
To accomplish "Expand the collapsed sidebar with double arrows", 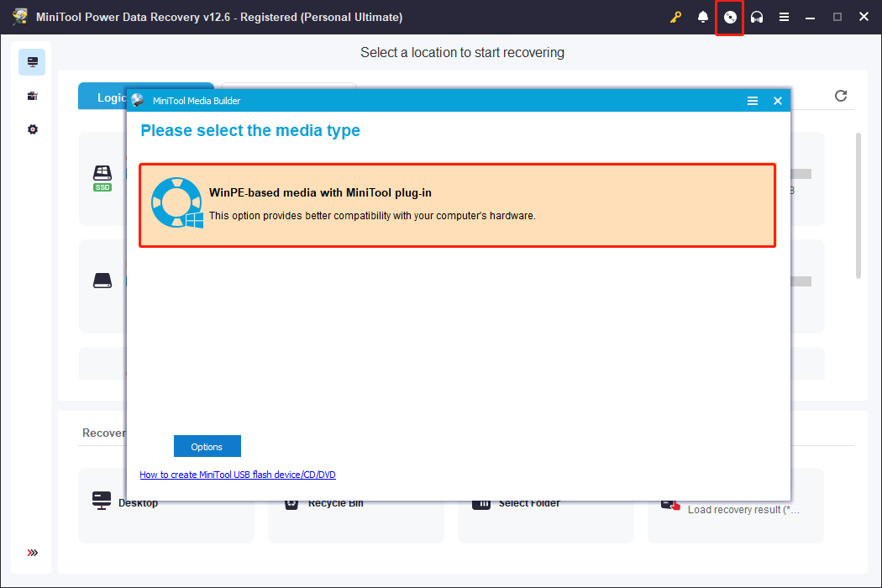I will tap(32, 553).
